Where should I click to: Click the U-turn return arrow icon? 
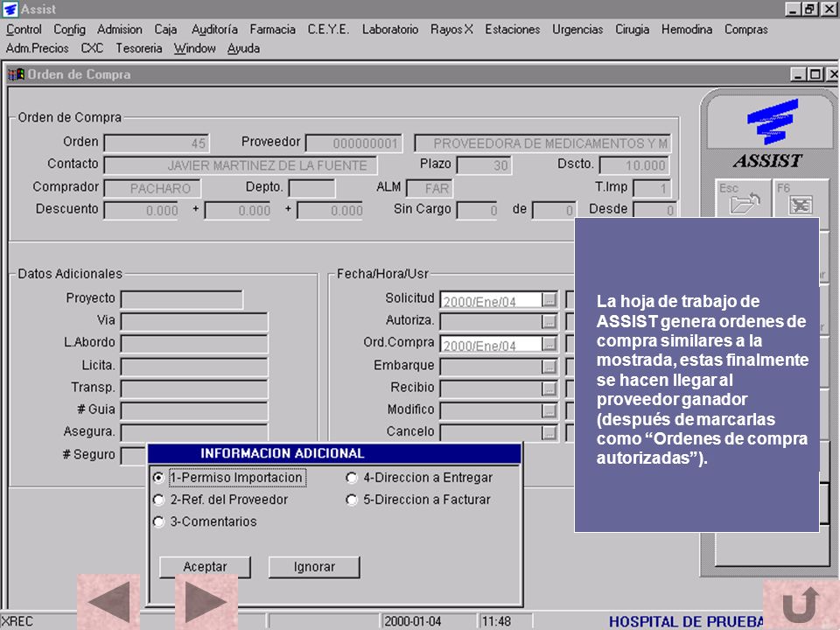tap(801, 605)
